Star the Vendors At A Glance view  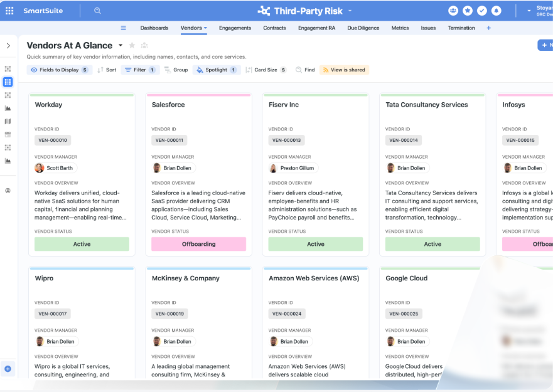click(132, 45)
